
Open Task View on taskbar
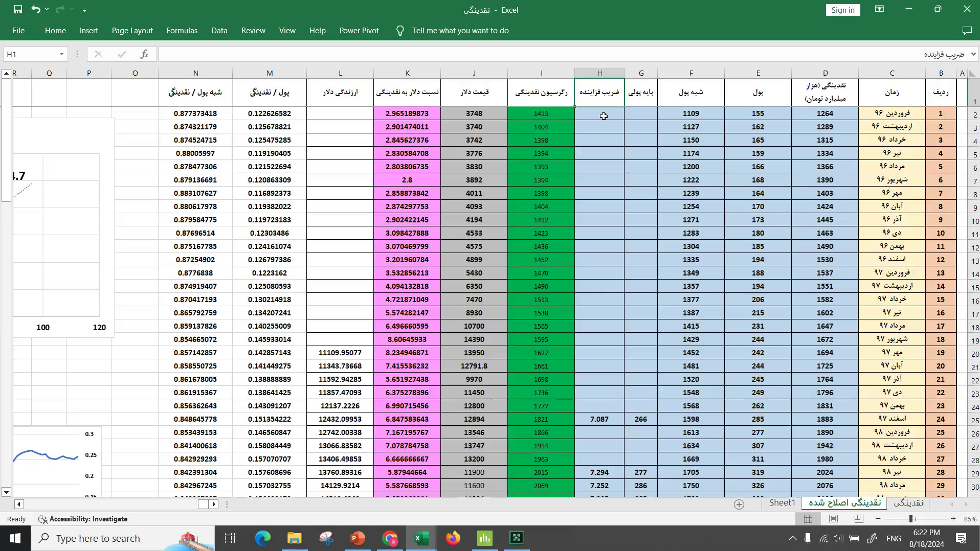click(x=230, y=538)
